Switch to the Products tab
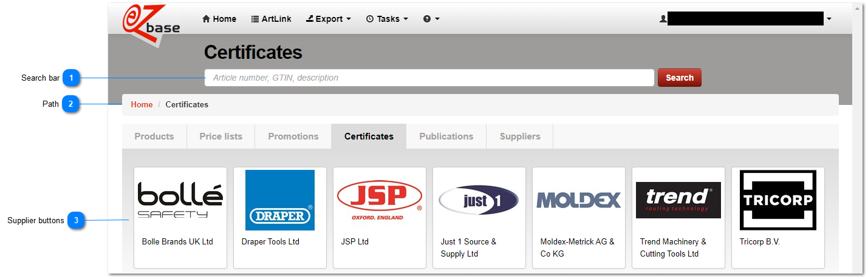 tap(154, 136)
